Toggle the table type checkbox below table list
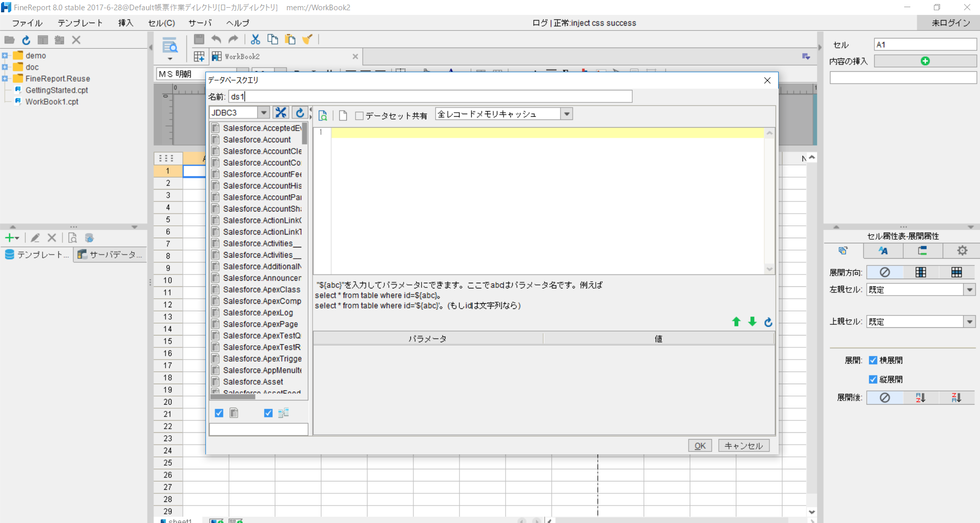This screenshot has width=980, height=523. pyautogui.click(x=219, y=413)
